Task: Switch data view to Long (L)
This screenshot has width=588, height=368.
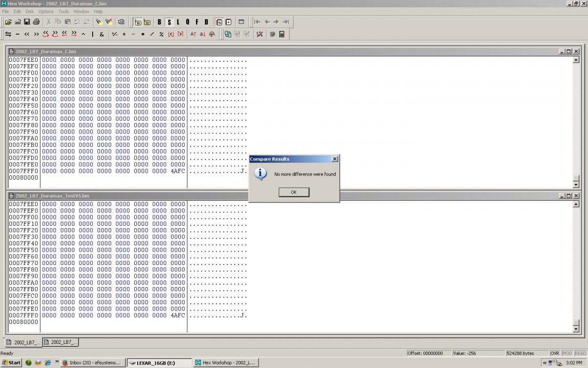Action: click(x=178, y=22)
